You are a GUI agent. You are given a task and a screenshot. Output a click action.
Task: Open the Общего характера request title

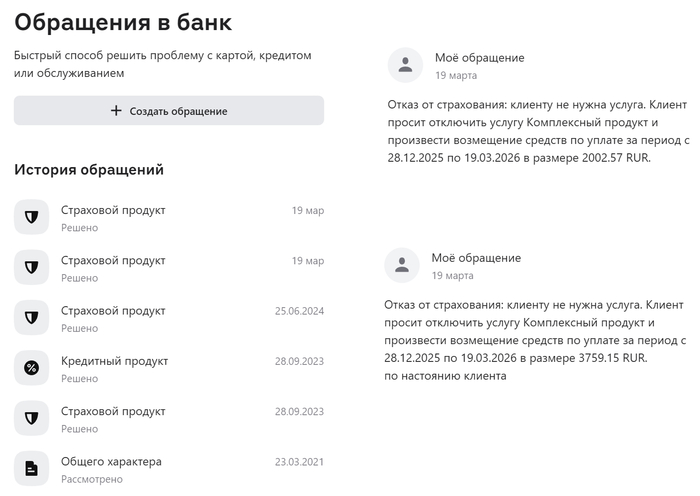(111, 461)
